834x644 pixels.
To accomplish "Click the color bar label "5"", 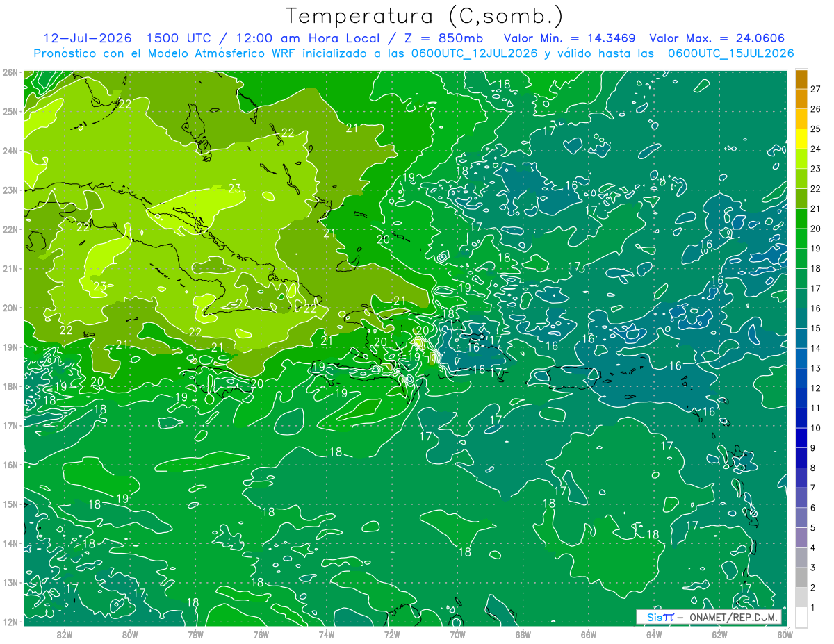I will [x=814, y=528].
